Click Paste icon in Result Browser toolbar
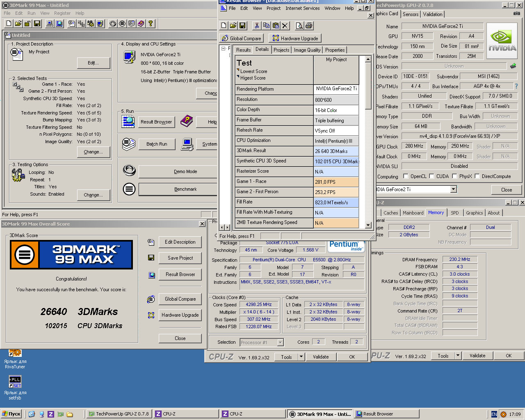The width and height of the screenshot is (525, 420). pos(276,25)
